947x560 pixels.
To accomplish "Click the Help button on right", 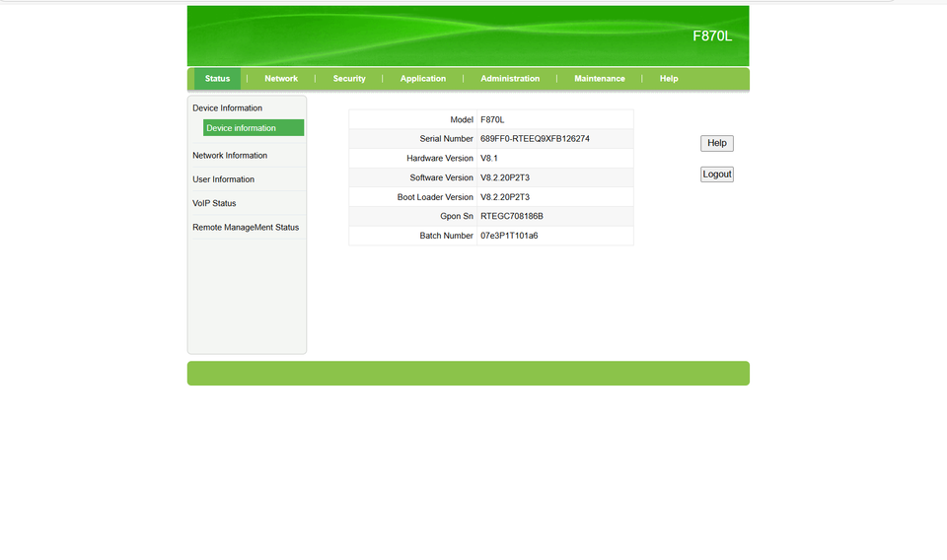I will [x=717, y=143].
